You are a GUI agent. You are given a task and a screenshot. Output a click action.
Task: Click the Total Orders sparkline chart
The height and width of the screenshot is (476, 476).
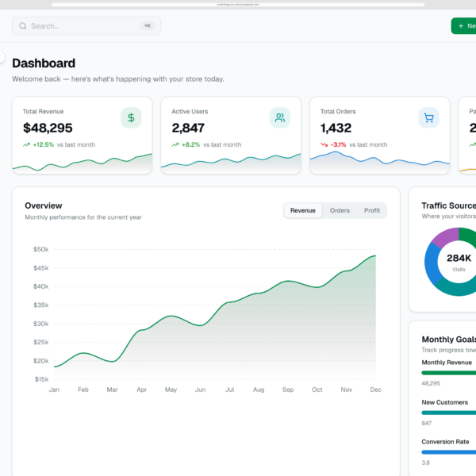(380, 163)
